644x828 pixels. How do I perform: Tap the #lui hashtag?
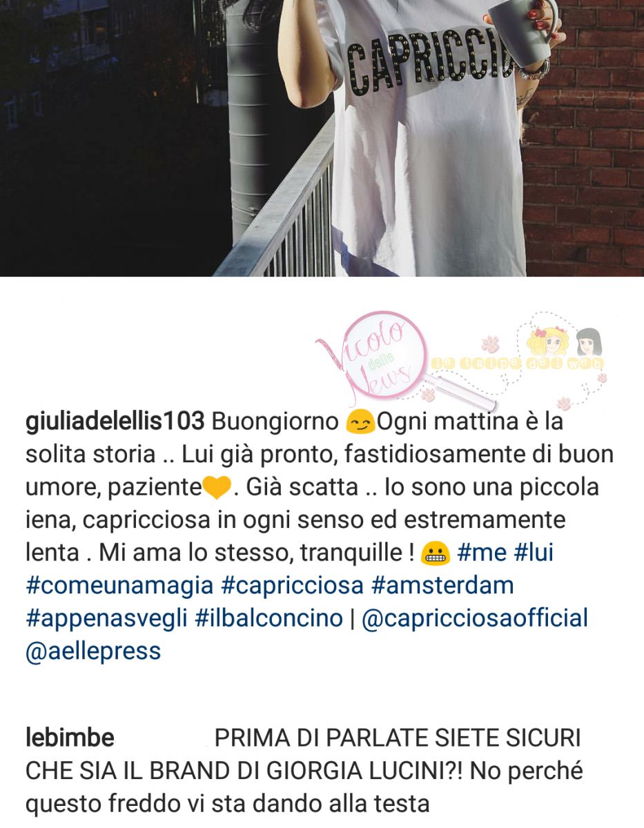point(534,553)
